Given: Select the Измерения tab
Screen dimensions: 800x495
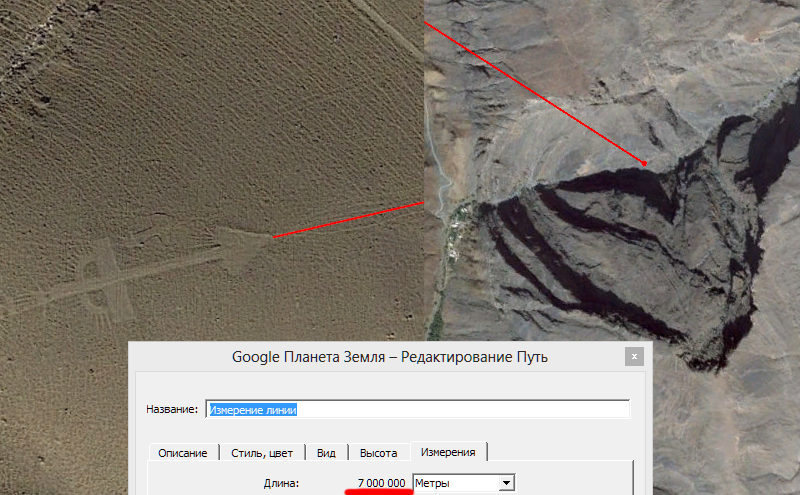Looking at the screenshot, I should [x=448, y=452].
